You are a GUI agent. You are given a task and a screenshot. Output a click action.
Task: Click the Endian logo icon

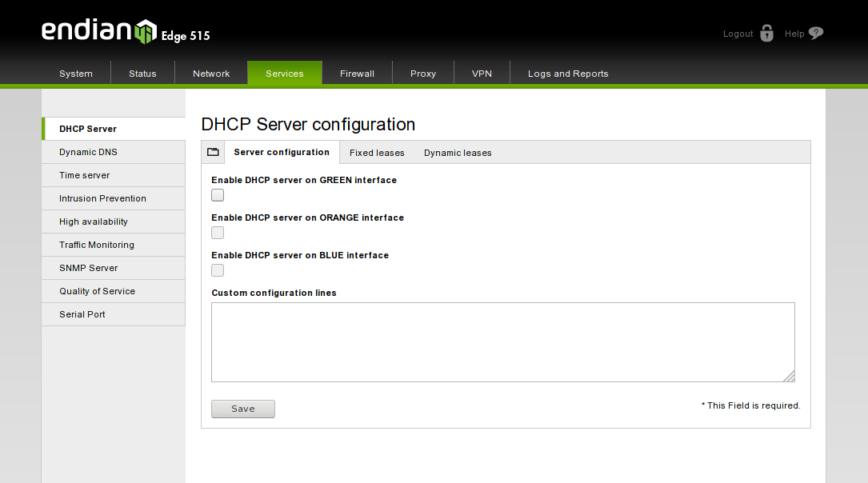point(144,32)
